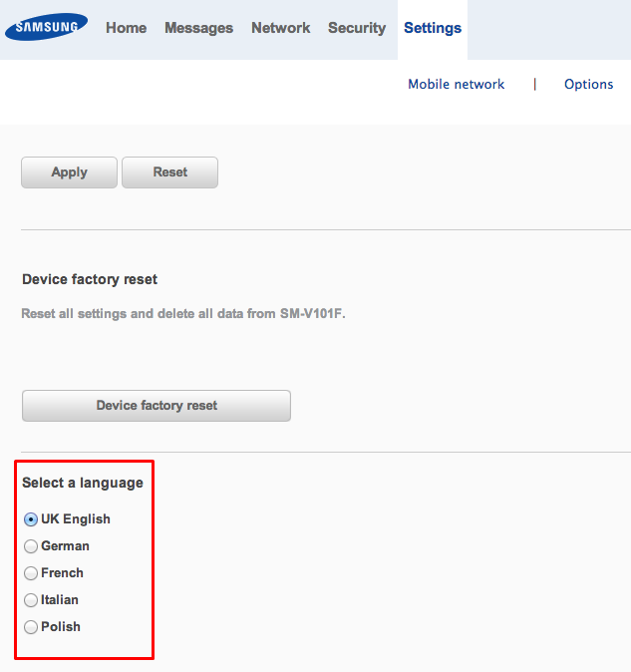
Task: Choose German as the language
Action: pos(31,546)
